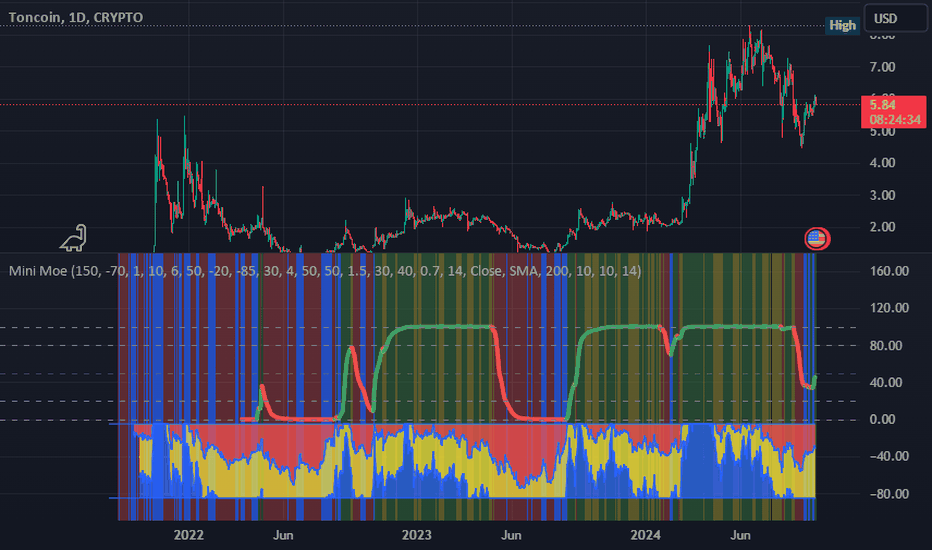The width and height of the screenshot is (932, 550).
Task: Open the USD currency selector
Action: pyautogui.click(x=895, y=18)
